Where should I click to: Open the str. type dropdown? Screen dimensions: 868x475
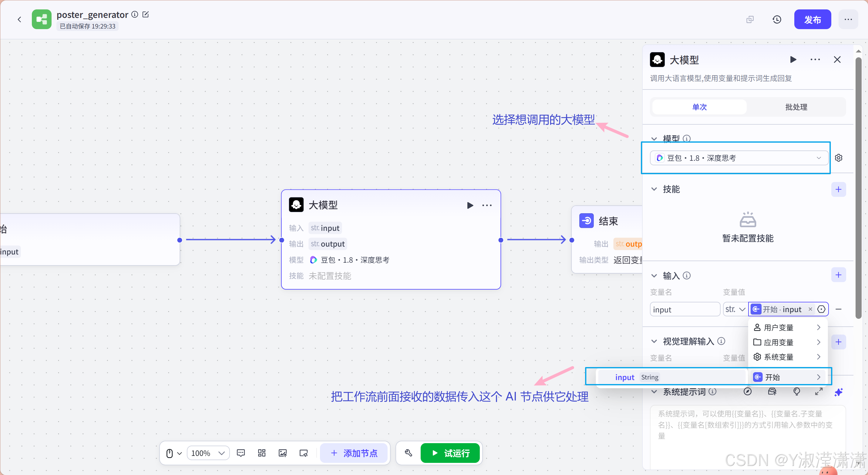coord(735,309)
